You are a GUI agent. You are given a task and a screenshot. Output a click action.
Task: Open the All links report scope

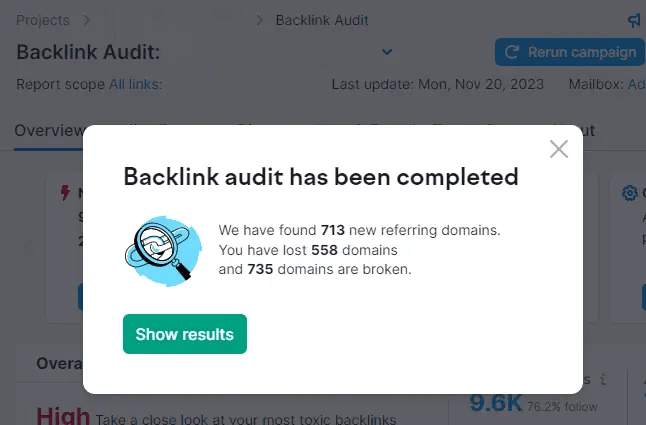pyautogui.click(x=135, y=85)
